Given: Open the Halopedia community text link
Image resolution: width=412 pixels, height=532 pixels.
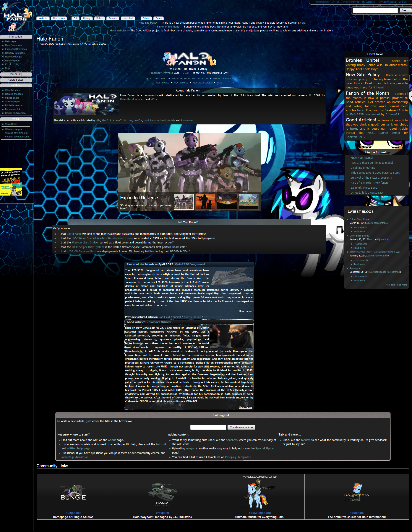Looking at the screenshot, I should [x=357, y=513].
